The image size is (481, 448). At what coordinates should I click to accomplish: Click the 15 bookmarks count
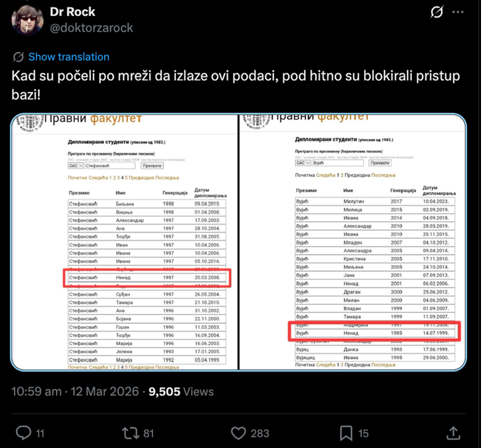[x=363, y=433]
